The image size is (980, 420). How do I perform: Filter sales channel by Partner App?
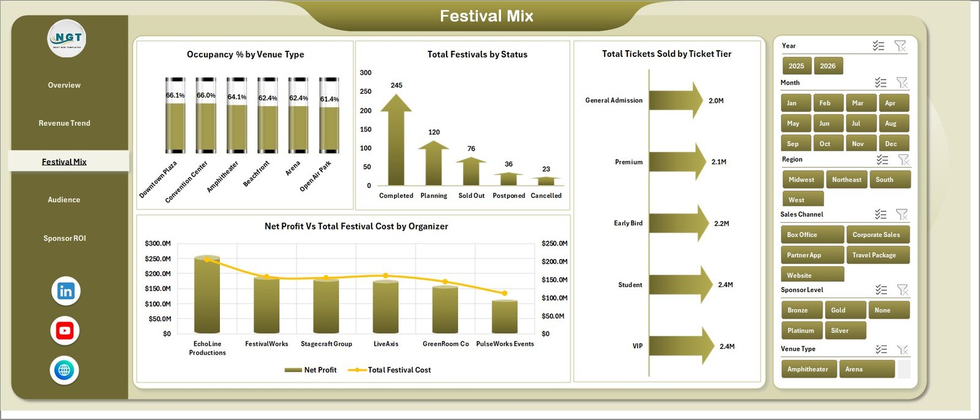click(x=812, y=255)
